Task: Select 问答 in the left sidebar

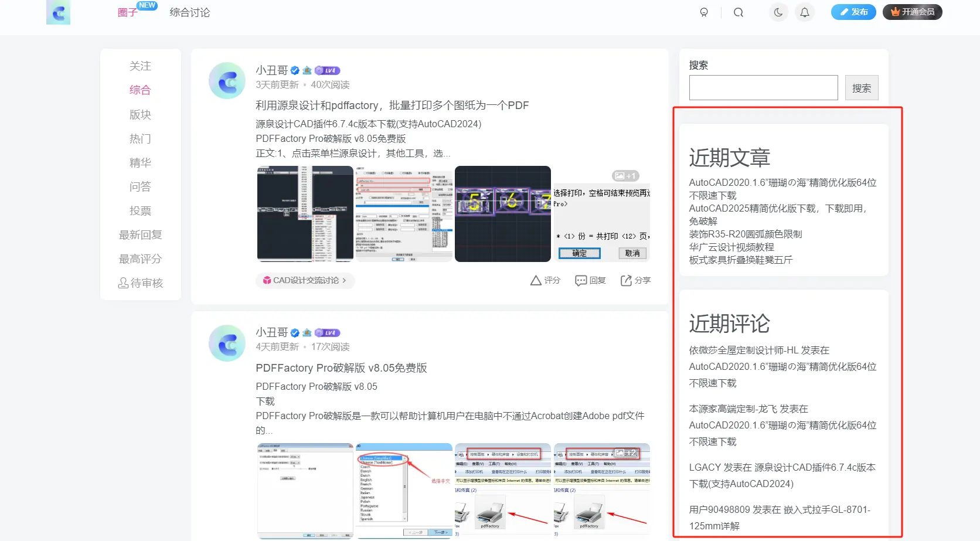Action: coord(140,187)
